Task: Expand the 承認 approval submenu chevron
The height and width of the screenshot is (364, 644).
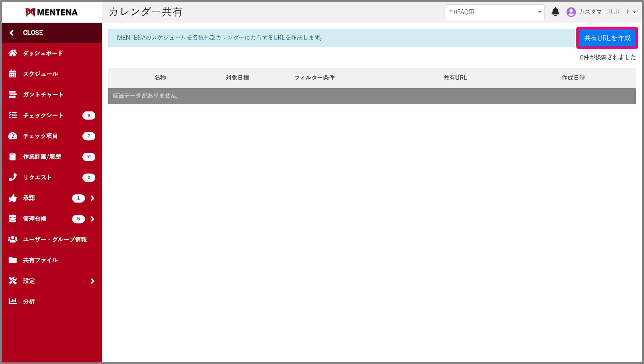Action: [x=93, y=198]
